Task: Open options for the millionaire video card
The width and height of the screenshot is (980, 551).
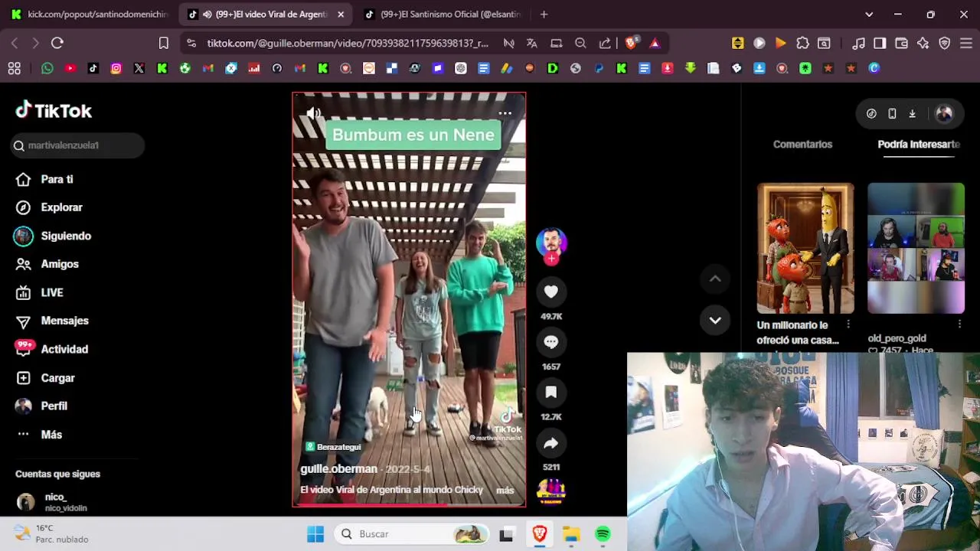Action: click(x=848, y=324)
